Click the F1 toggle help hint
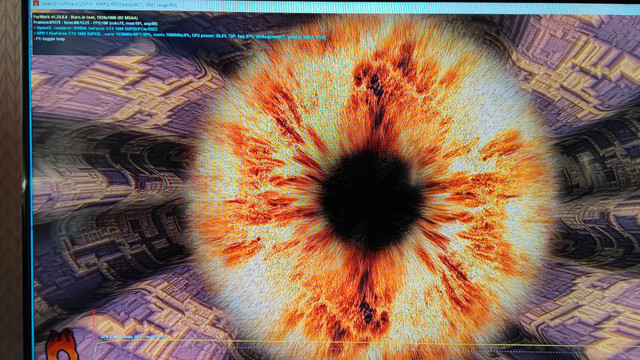 point(49,40)
